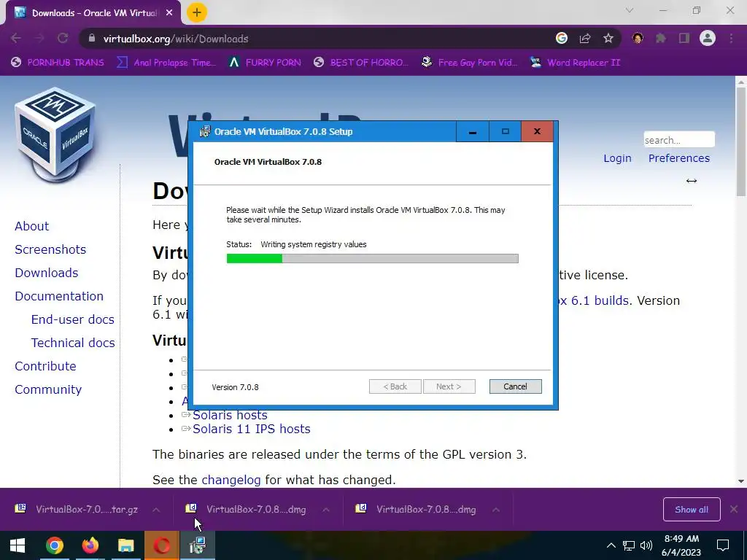
Task: Open the Solaris hosts download link
Action: point(230,415)
